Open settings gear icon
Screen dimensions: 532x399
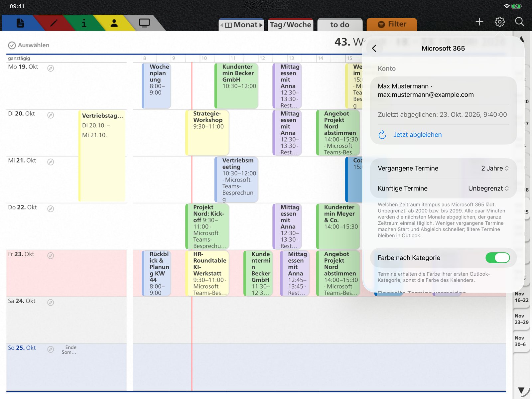(499, 22)
